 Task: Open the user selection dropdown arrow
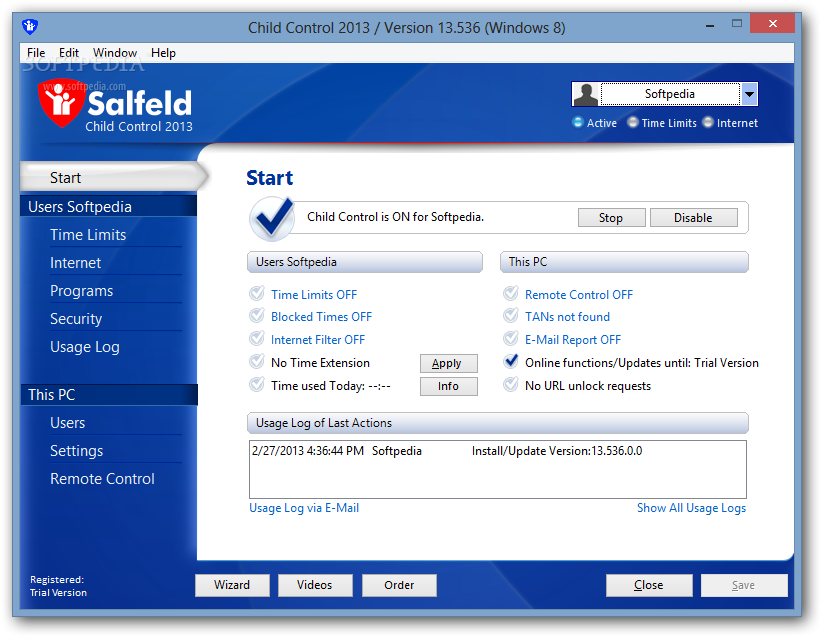[749, 94]
